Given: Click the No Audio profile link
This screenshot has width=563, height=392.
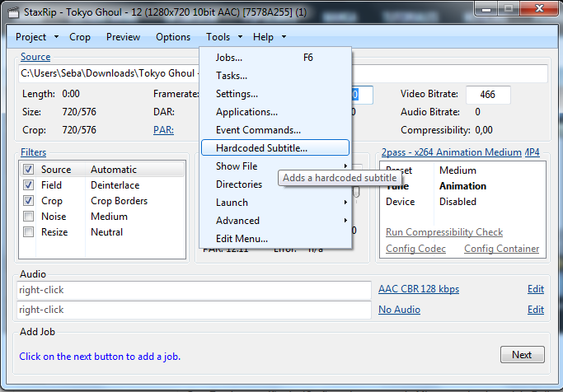Looking at the screenshot, I should tap(399, 310).
